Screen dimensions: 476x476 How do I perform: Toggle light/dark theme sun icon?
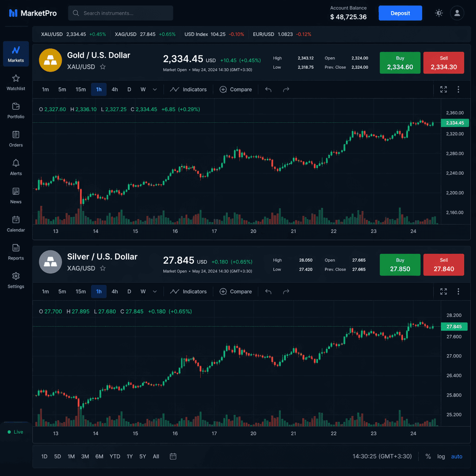[439, 13]
